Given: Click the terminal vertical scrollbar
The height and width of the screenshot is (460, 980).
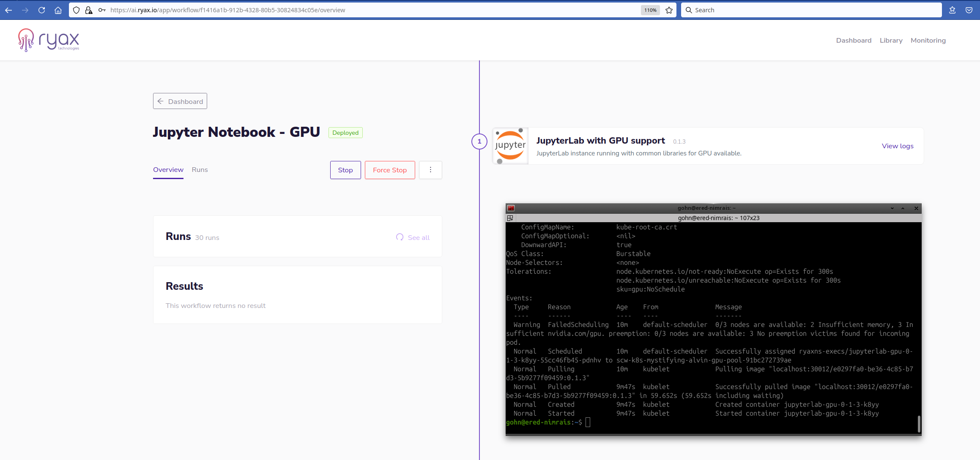Looking at the screenshot, I should coord(919,424).
